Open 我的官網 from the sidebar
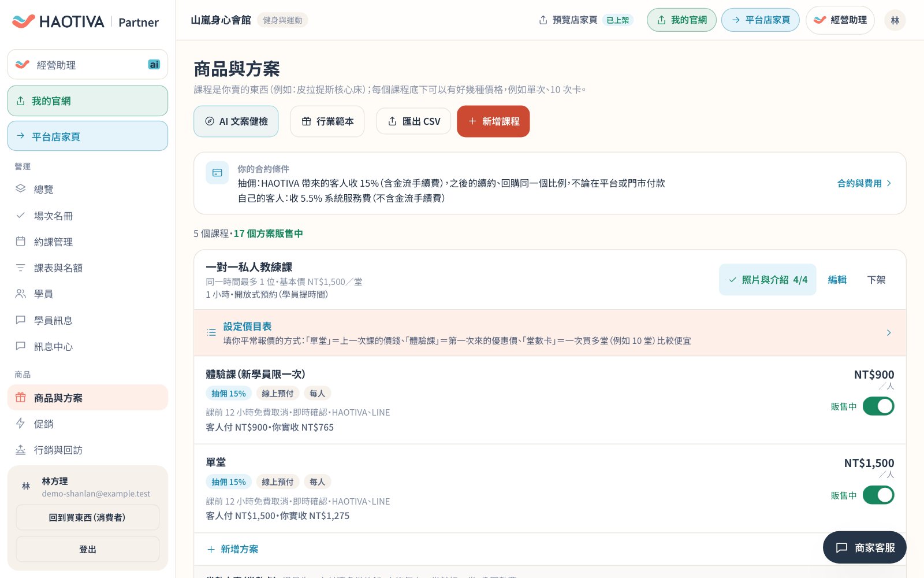The image size is (924, 578). click(88, 101)
